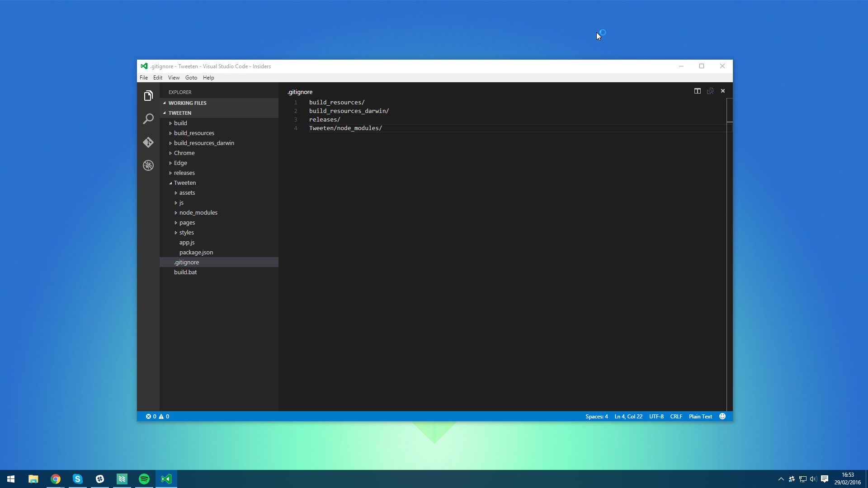Open the network icon in system tray
The height and width of the screenshot is (488, 868).
point(802,479)
